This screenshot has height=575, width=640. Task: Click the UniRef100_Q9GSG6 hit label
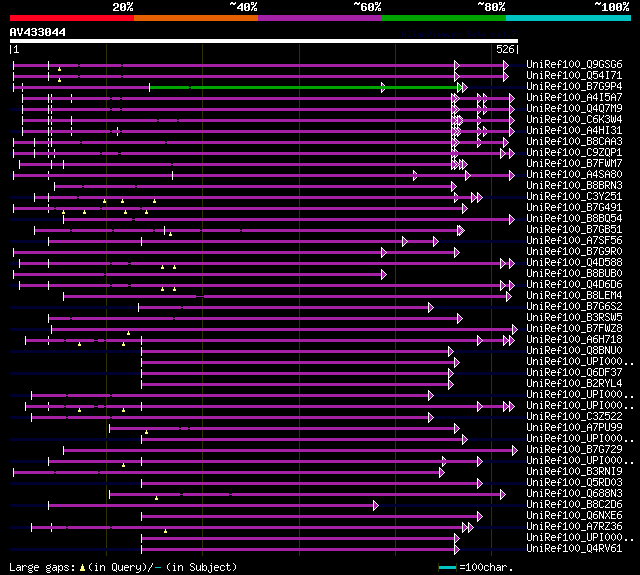point(574,64)
